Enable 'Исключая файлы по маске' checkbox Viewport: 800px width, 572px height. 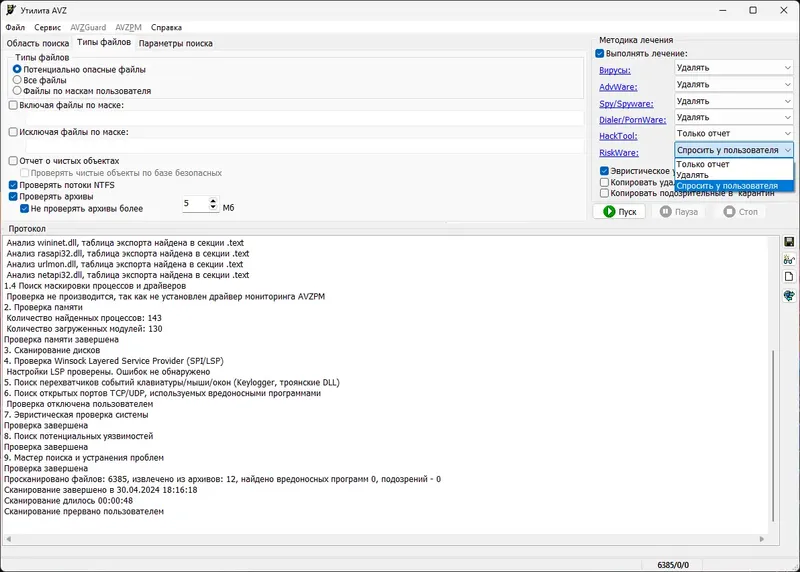(x=13, y=132)
